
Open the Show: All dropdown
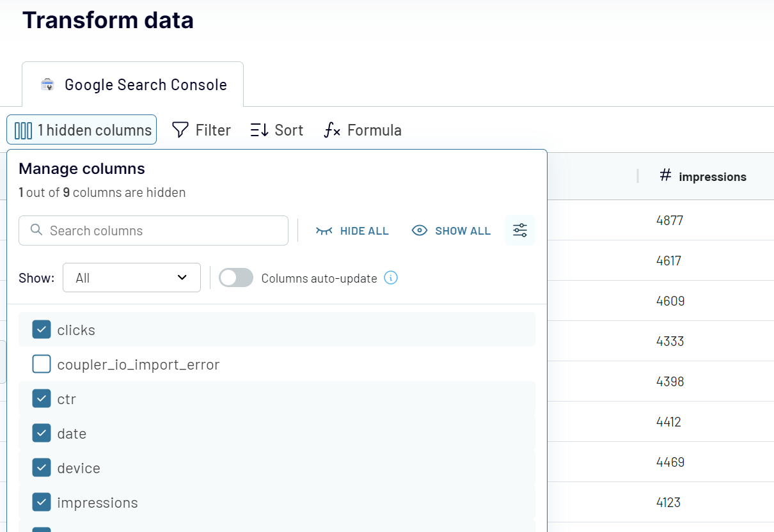click(x=131, y=278)
